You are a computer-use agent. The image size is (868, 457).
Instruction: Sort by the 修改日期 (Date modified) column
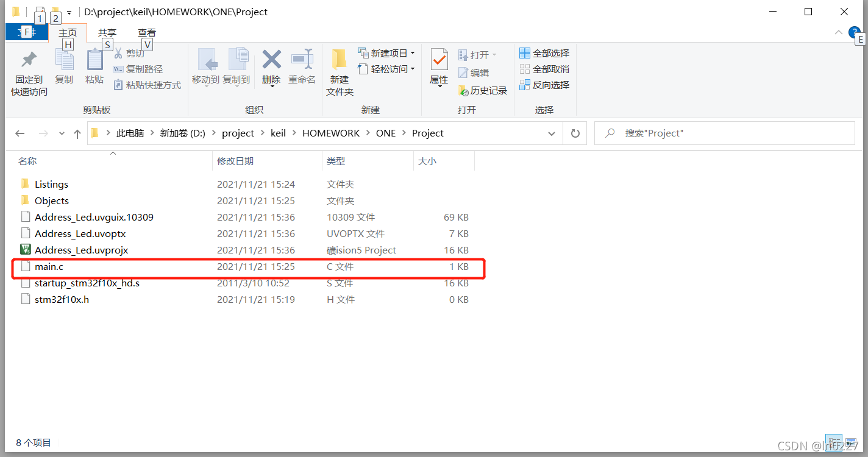coord(235,161)
